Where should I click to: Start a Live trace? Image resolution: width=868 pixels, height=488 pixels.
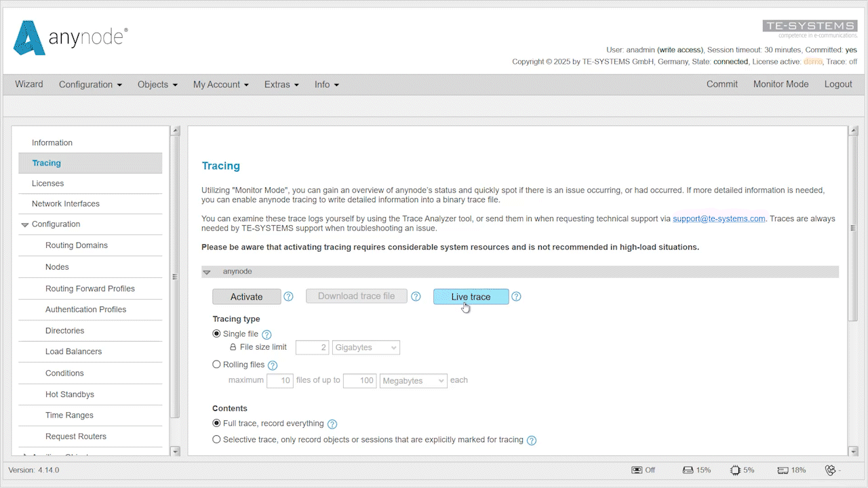pyautogui.click(x=471, y=296)
